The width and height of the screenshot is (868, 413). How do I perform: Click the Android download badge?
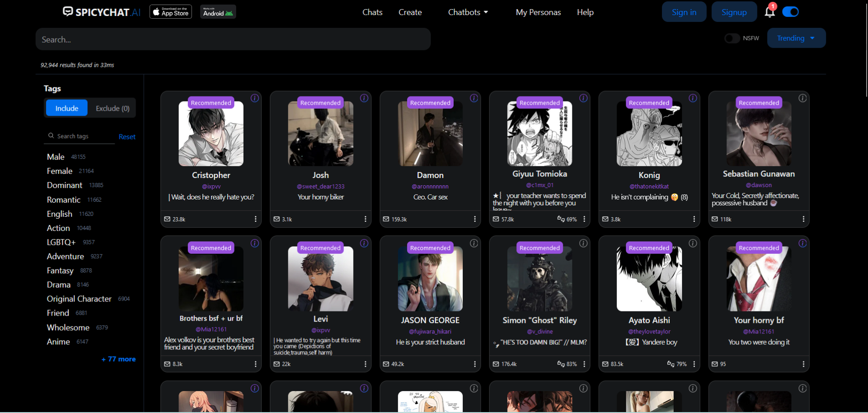coord(218,12)
